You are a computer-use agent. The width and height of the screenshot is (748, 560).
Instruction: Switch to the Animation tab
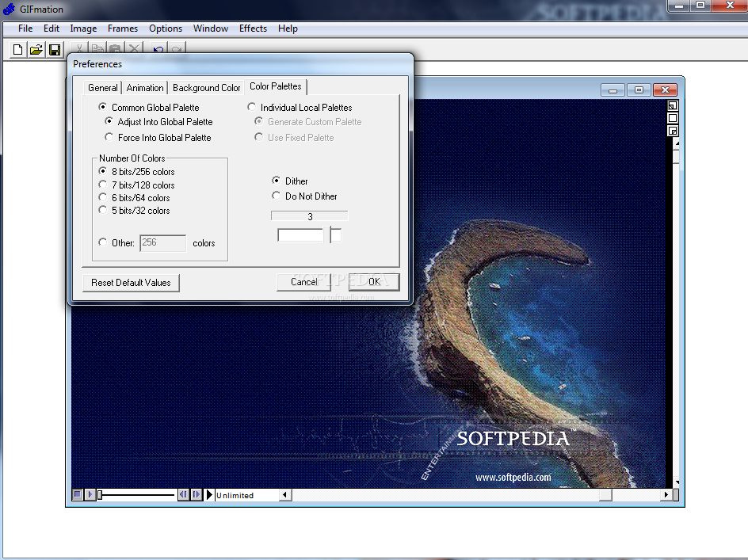pos(145,88)
